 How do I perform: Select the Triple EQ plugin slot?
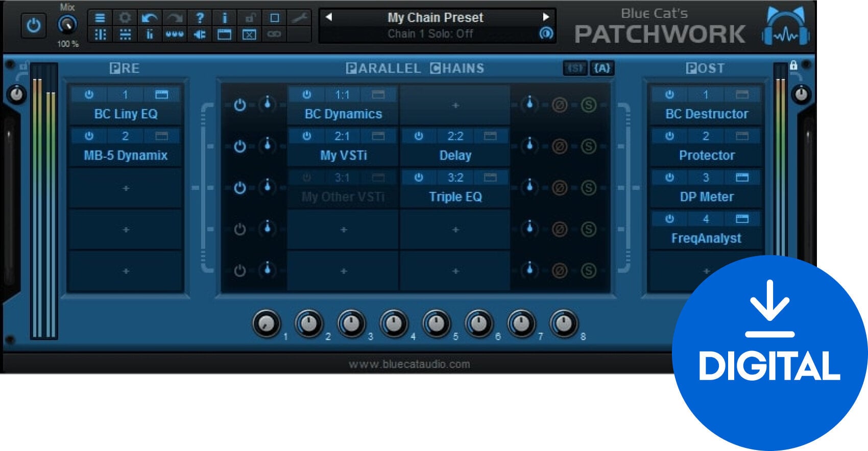pos(455,196)
